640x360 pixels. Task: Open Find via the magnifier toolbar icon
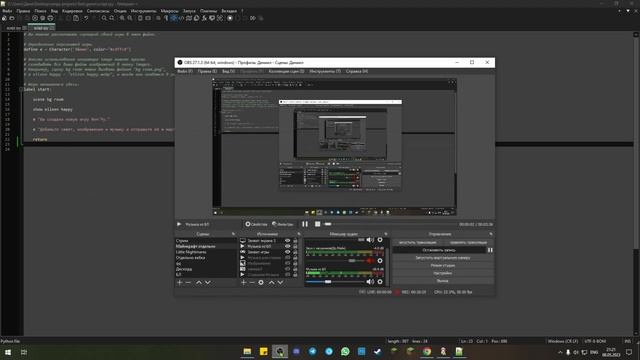tap(104, 18)
